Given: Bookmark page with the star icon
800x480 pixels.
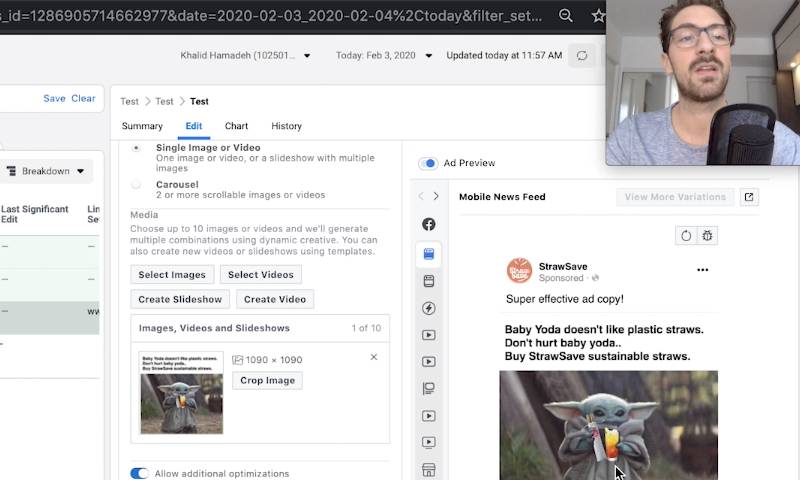Looking at the screenshot, I should click(598, 15).
